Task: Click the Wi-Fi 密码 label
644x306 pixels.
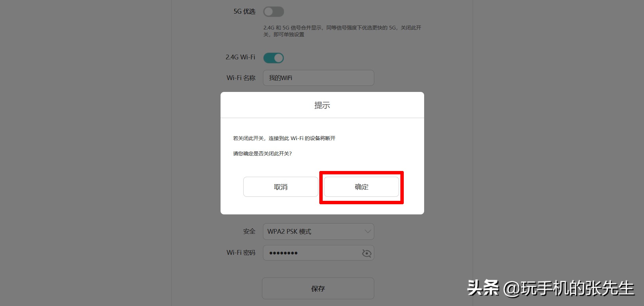Action: (x=241, y=253)
